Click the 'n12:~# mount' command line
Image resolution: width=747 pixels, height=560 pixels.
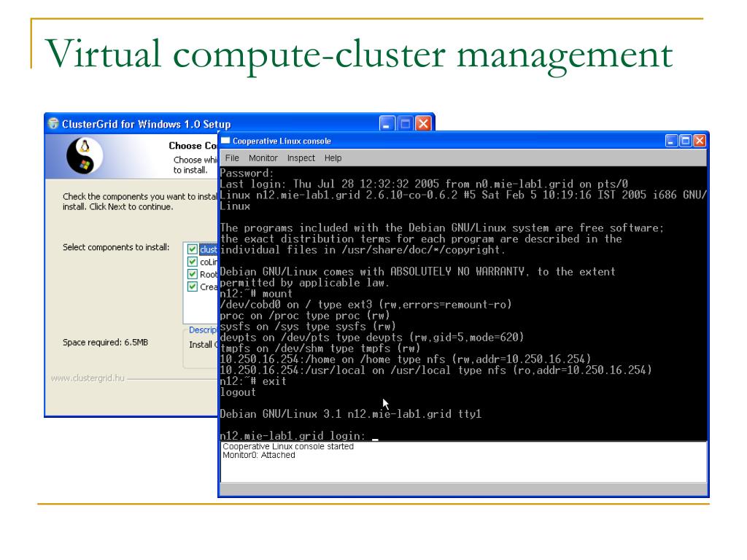click(256, 294)
